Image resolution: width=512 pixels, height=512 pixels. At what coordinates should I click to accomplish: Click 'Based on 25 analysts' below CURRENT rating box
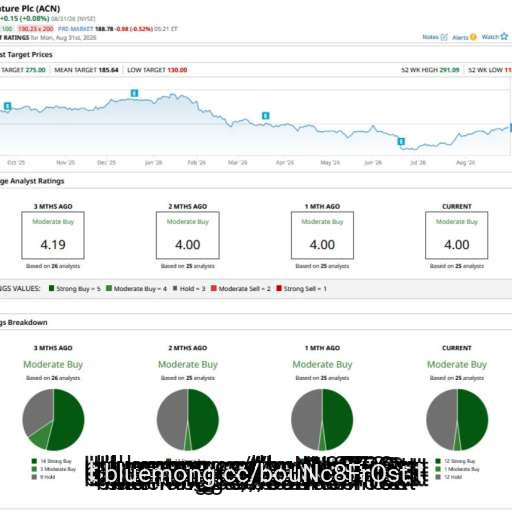[x=457, y=266]
